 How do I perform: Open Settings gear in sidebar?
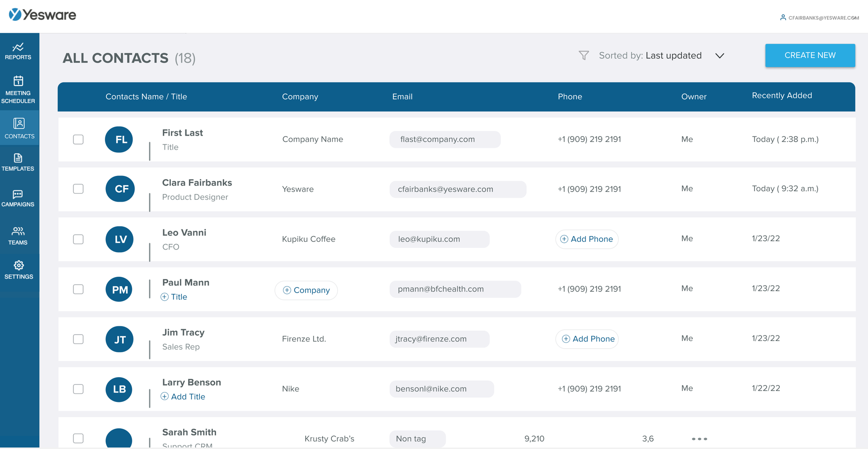click(19, 265)
